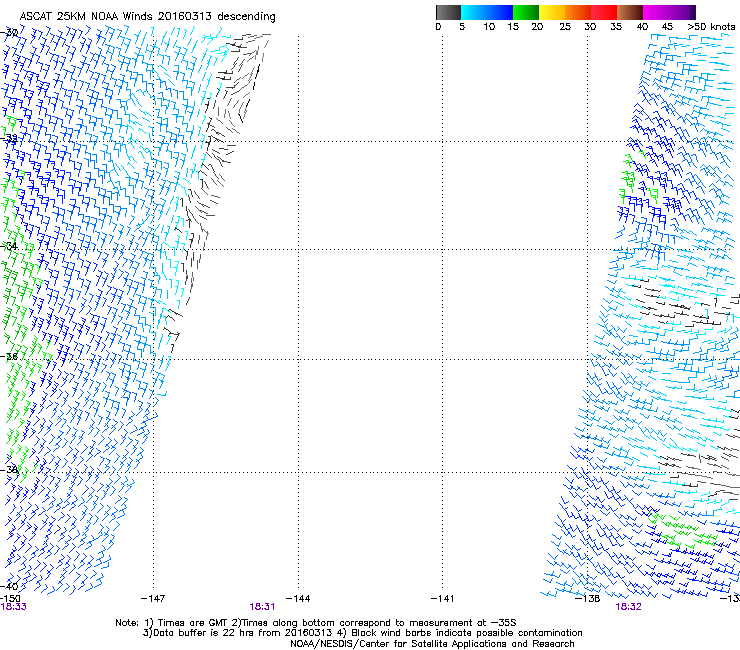Screen dimensions: 740x650
Task: Select the red 30-35 knots color swatch
Action: point(604,12)
